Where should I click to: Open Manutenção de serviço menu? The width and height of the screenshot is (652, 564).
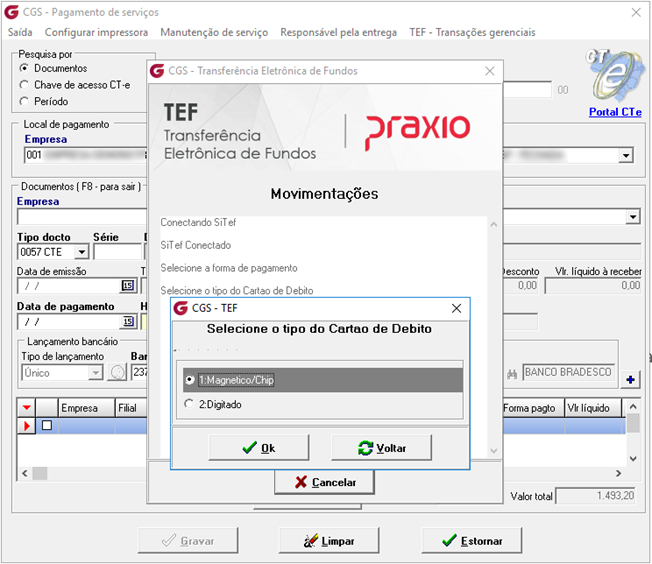point(214,32)
